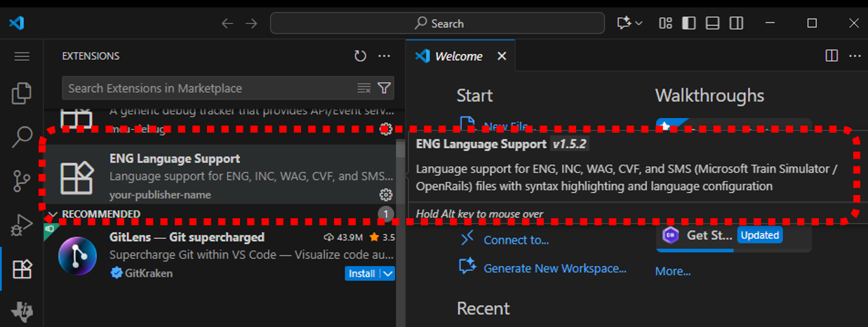Open the Texas Instruments activity bar icon
The height and width of the screenshot is (327, 868).
click(22, 313)
